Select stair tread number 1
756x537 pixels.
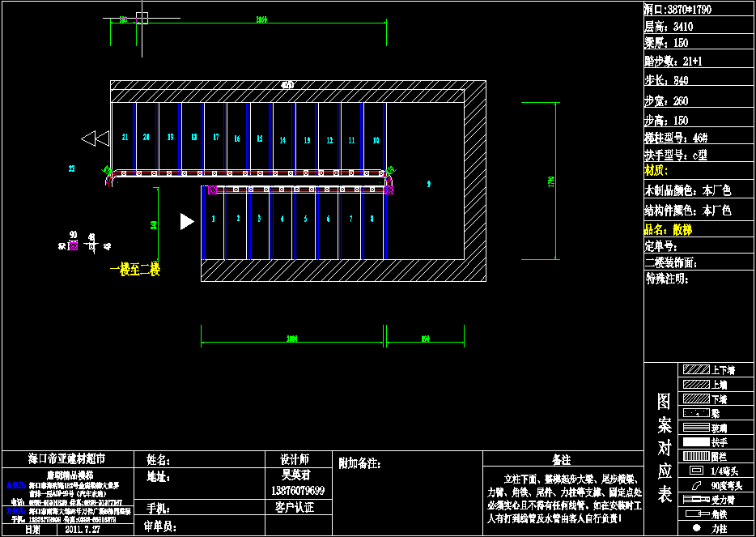213,219
